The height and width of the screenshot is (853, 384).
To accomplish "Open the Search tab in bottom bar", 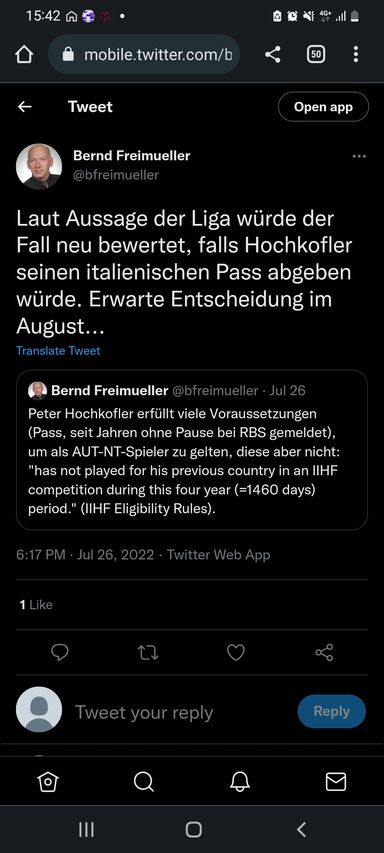I will (144, 782).
